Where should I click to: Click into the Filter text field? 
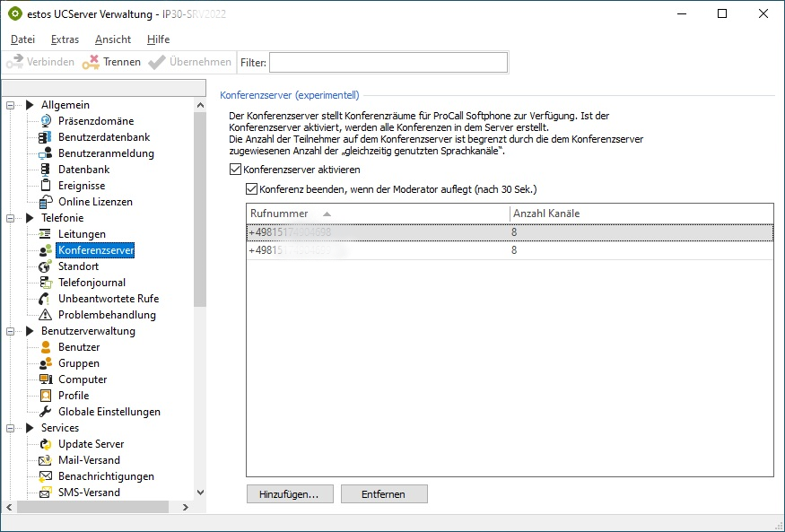(388, 62)
